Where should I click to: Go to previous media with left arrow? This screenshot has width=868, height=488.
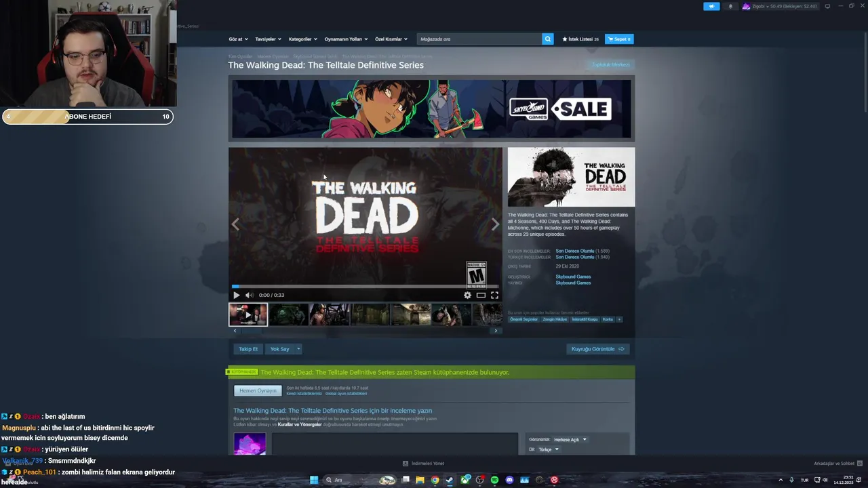pos(235,224)
